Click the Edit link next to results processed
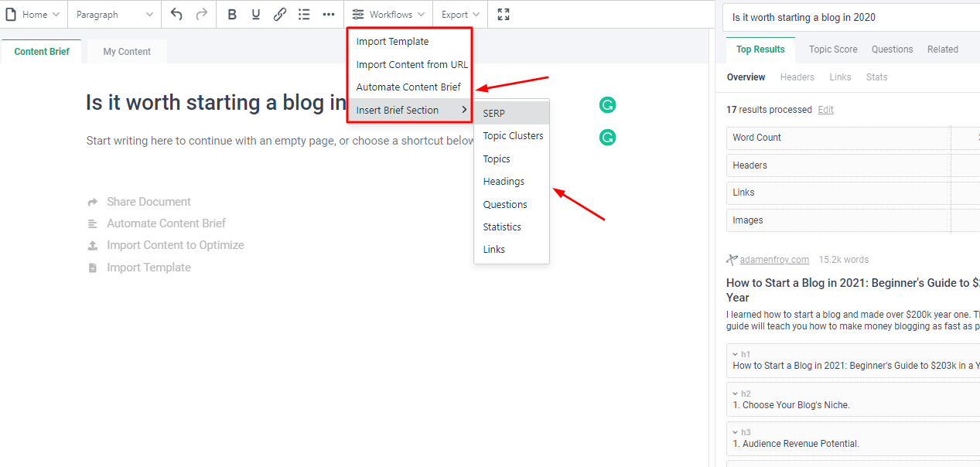Screen dimensions: 980x467 pyautogui.click(x=826, y=110)
